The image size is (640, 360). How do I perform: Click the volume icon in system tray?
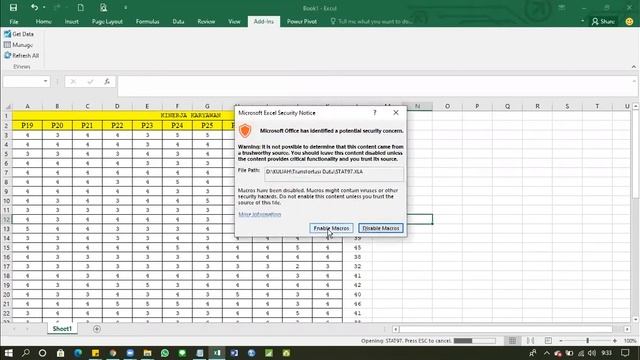(x=592, y=353)
